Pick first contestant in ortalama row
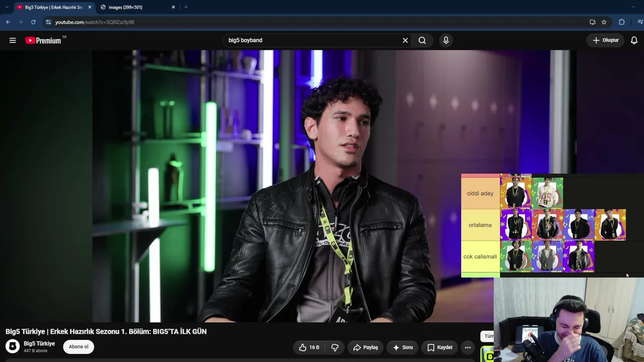This screenshot has width=644, height=362. (x=516, y=225)
